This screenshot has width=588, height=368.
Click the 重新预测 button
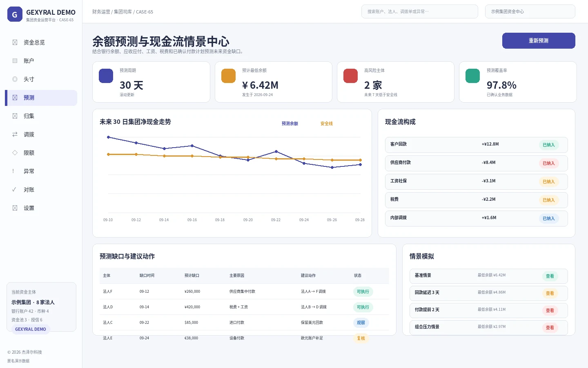(539, 40)
